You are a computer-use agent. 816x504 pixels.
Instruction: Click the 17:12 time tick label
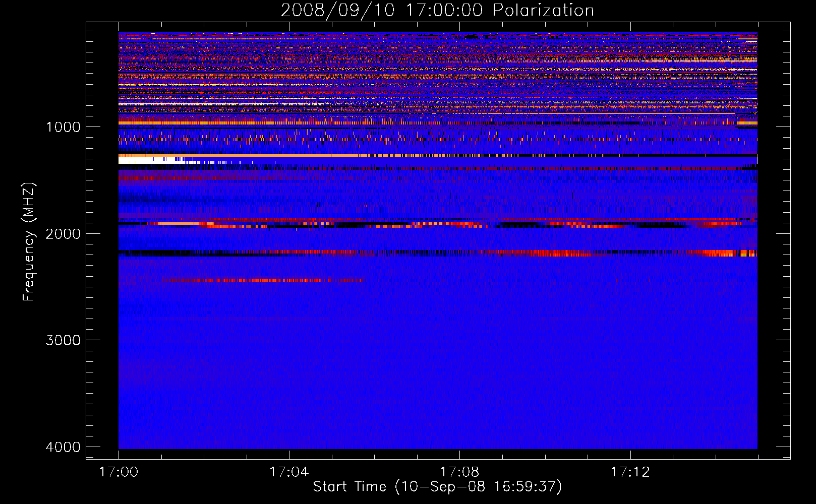[x=630, y=472]
